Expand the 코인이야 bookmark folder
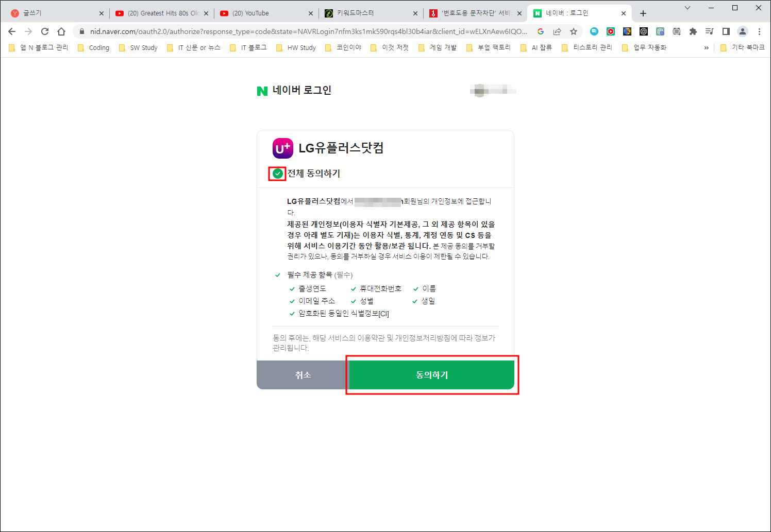 (343, 48)
